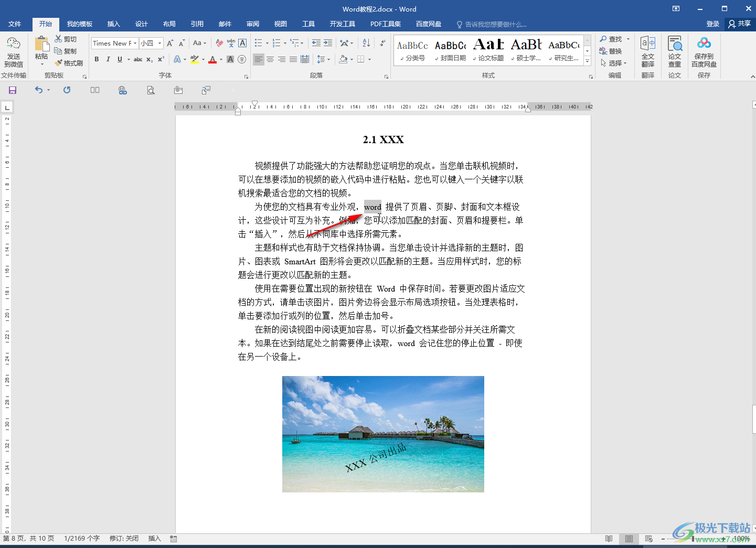Viewport: 756px width, 548px height.
Task: Toggle strikethrough formatting
Action: coord(138,59)
